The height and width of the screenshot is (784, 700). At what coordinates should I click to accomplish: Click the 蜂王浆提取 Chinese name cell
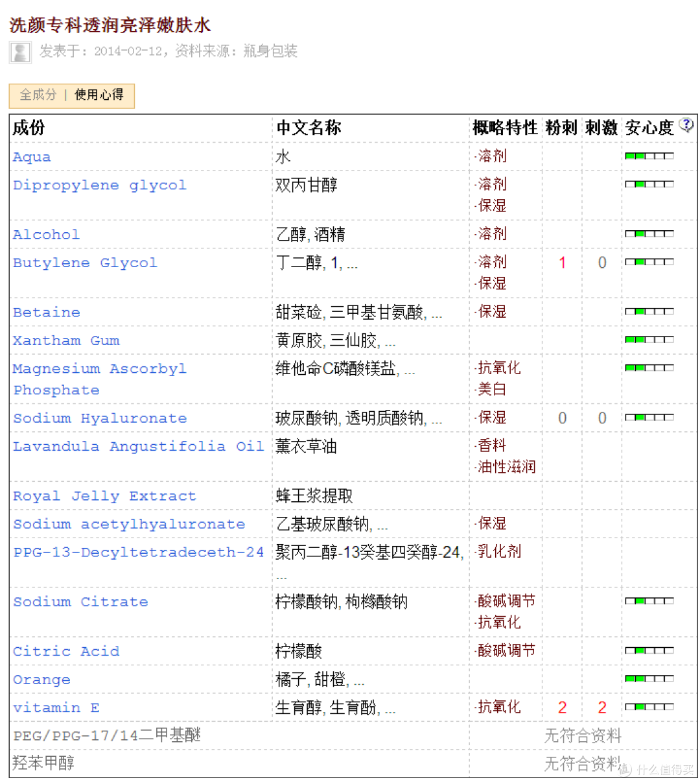point(314,496)
